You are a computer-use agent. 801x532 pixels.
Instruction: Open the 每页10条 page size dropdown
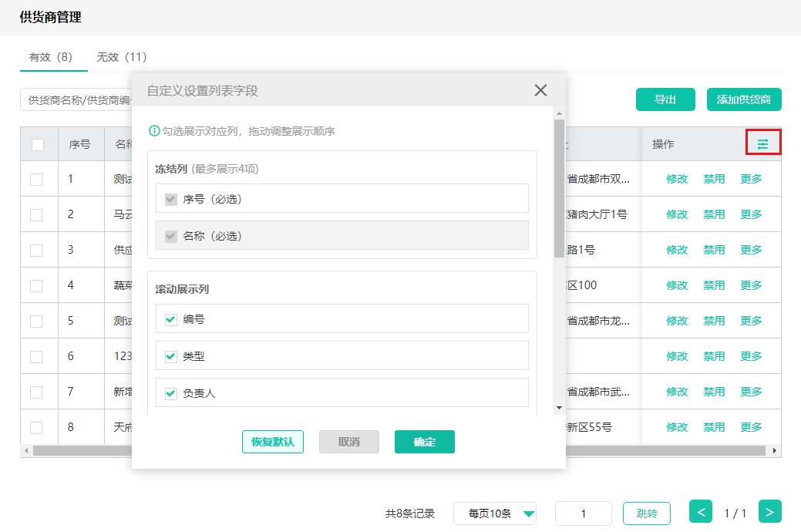click(x=494, y=513)
